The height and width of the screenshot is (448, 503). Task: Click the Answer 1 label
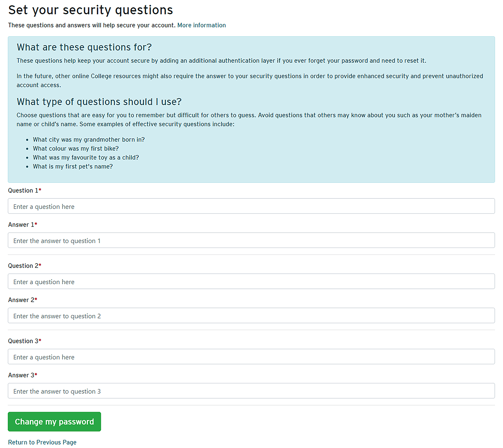[x=21, y=225]
